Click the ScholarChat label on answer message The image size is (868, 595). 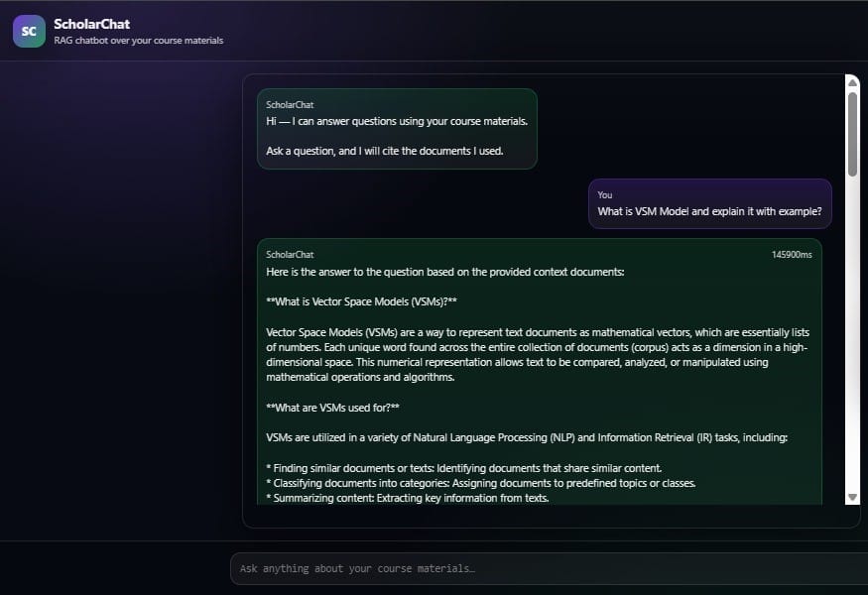click(290, 255)
